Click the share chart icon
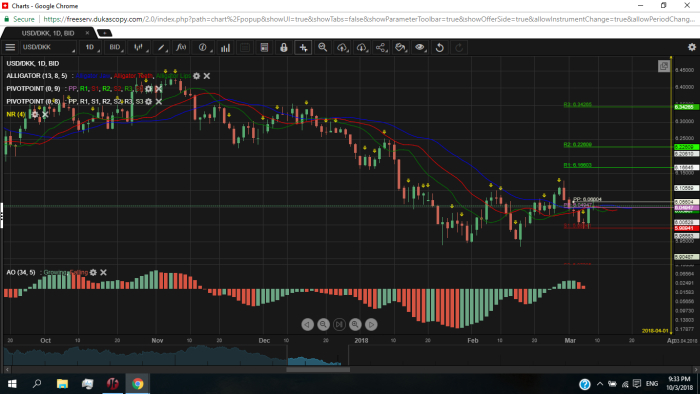Viewport: 700px width, 394px height. click(381, 47)
